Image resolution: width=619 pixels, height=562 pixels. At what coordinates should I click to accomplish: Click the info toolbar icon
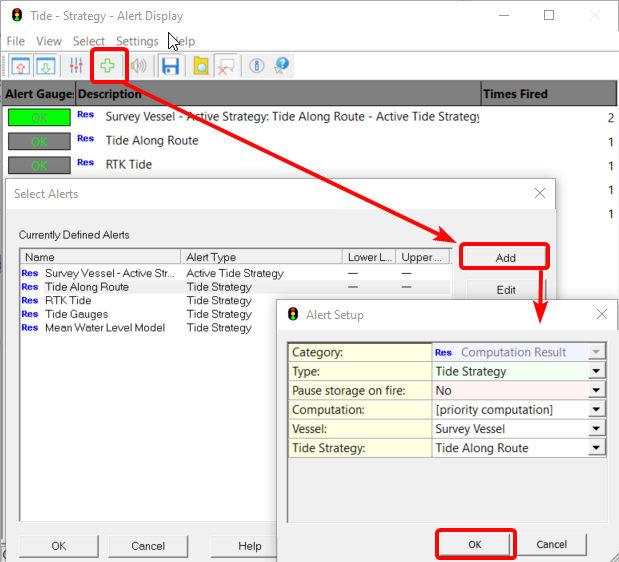tap(256, 66)
